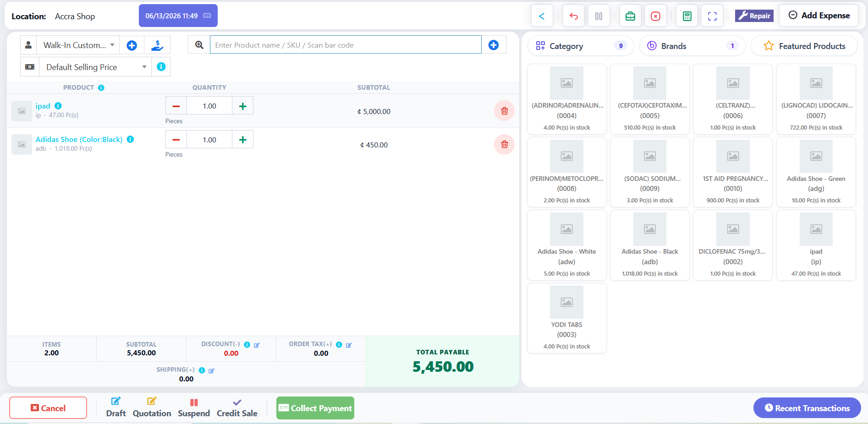Click Add Expense button
The image size is (868, 424).
(x=819, y=16)
